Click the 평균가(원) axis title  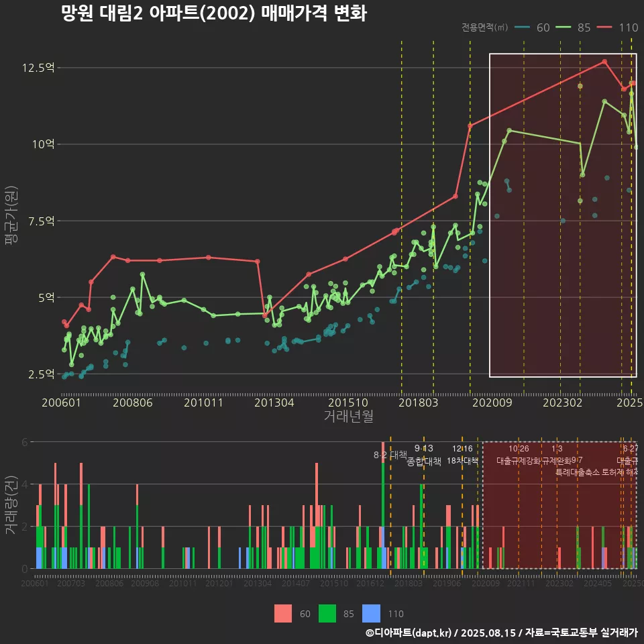(x=11, y=215)
